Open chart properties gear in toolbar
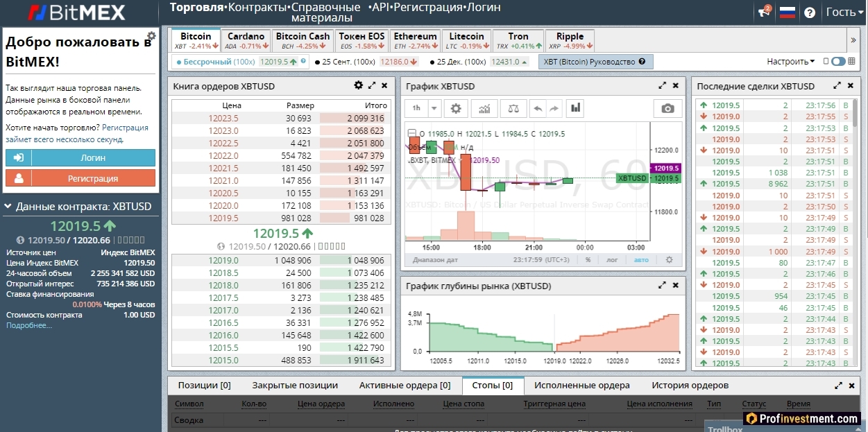The image size is (868, 432). pyautogui.click(x=456, y=108)
